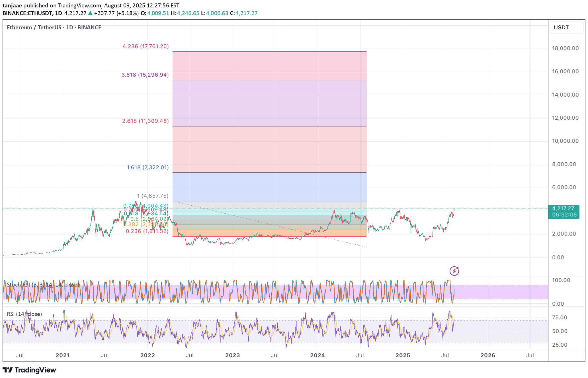Click the Ethereum / TetherUS chart title
Screen dimensions: 588x378
(54, 27)
